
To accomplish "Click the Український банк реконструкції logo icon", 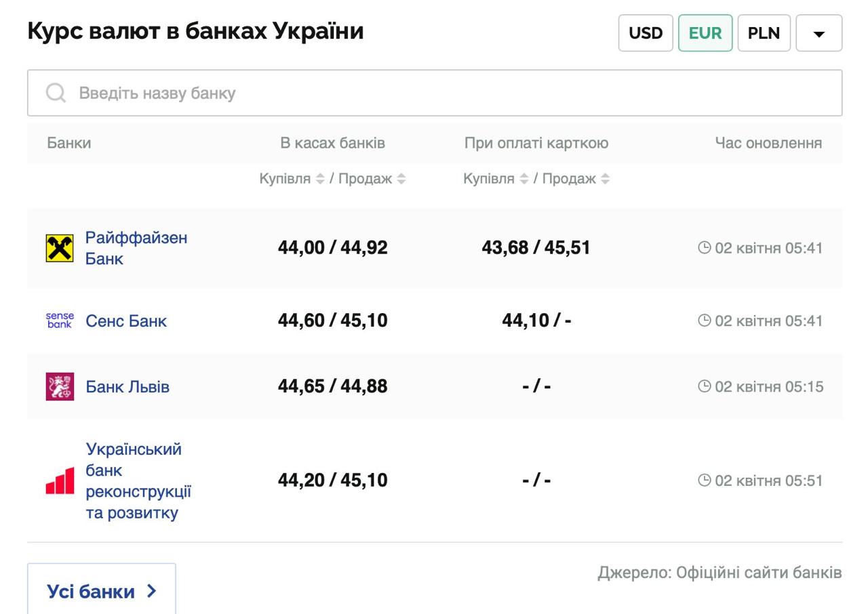I will [58, 480].
